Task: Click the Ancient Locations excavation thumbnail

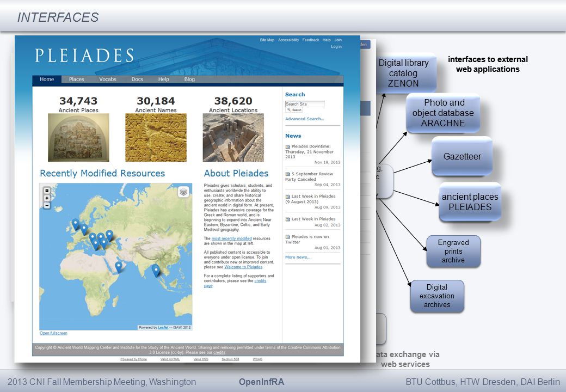Action: (233, 137)
